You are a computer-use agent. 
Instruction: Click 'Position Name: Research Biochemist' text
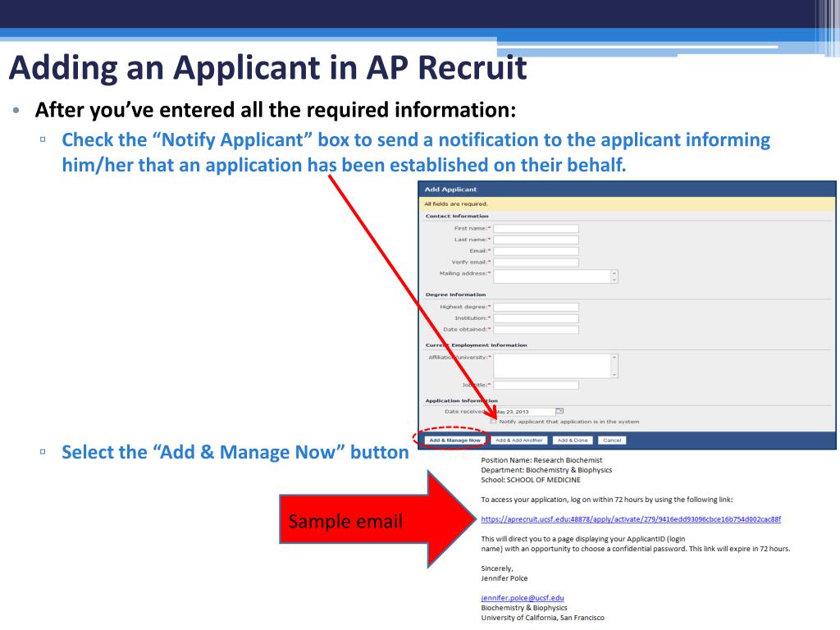pyautogui.click(x=541, y=460)
